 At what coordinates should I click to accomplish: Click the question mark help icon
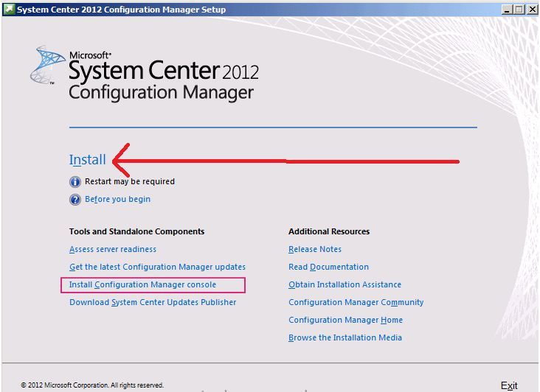pyautogui.click(x=75, y=200)
